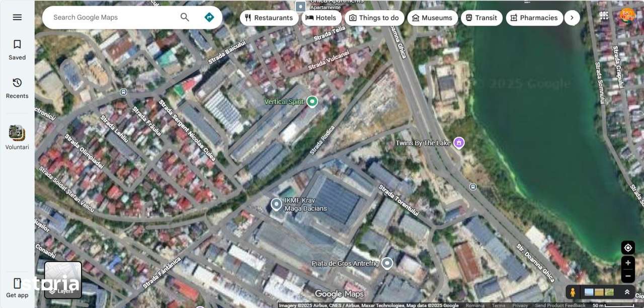Click the IKMF Krav Maga Dacians label
The image size is (644, 308).
306,204
